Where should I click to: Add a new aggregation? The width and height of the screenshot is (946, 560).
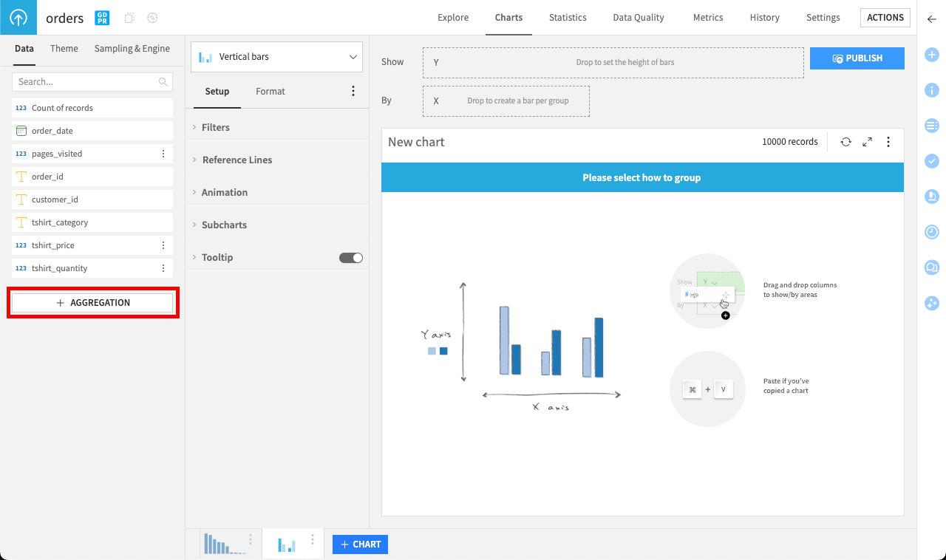click(x=92, y=303)
